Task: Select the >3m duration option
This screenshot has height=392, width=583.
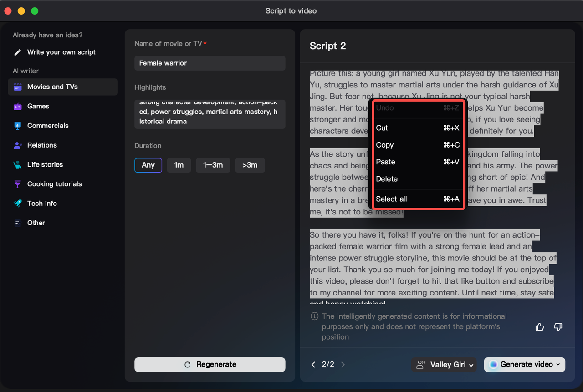Action: click(x=250, y=165)
